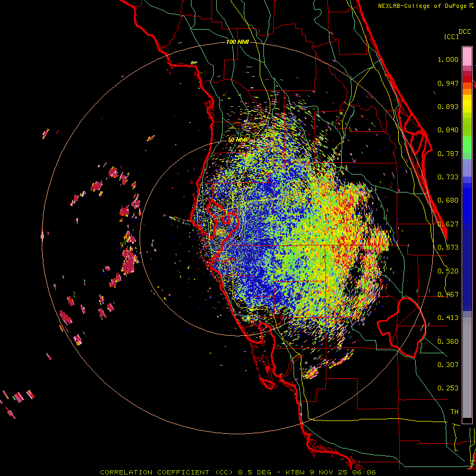Click the 100 NMI range ring label
Screen dimensions: 476x476
(237, 42)
